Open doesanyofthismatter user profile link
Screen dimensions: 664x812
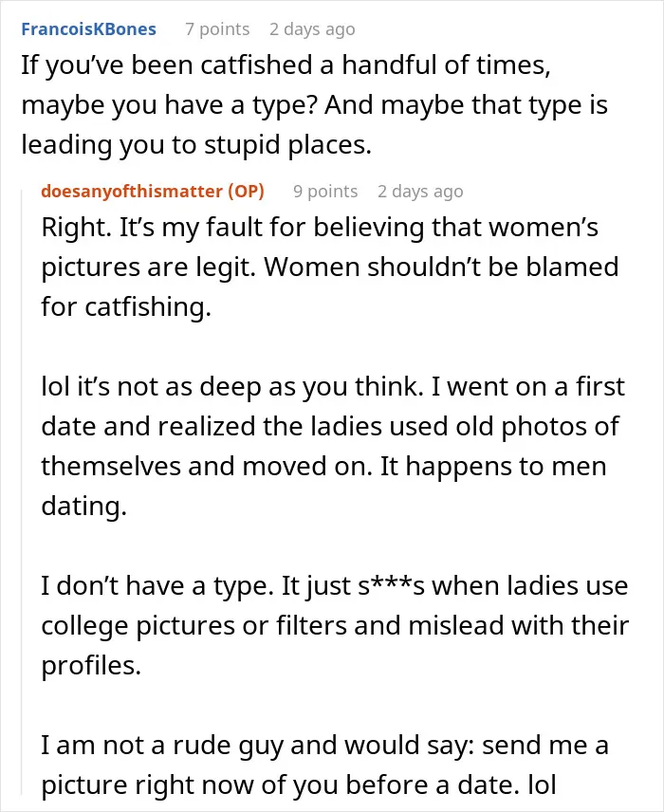[132, 191]
